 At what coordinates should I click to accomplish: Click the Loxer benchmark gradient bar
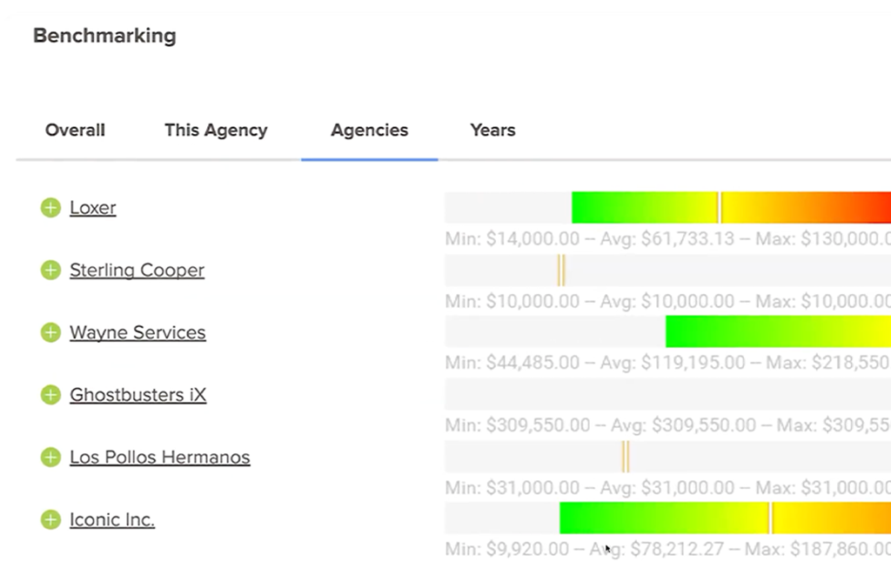point(731,207)
